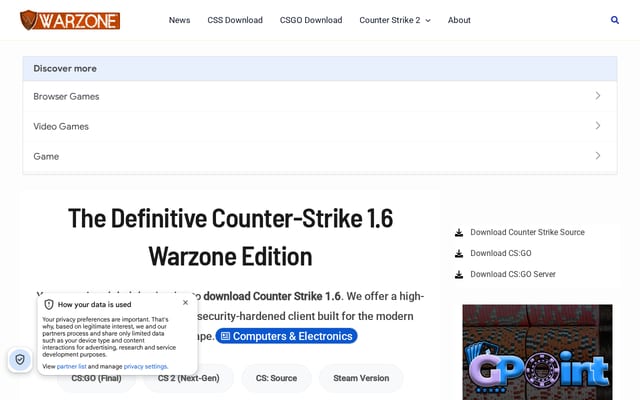The image size is (640, 400).
Task: Open the News menu item
Action: pyautogui.click(x=180, y=20)
